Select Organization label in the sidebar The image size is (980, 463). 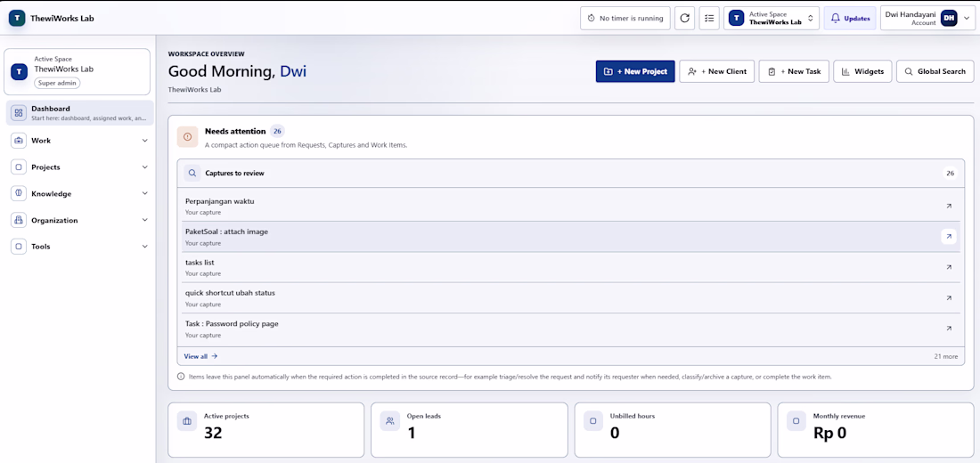[x=54, y=220]
